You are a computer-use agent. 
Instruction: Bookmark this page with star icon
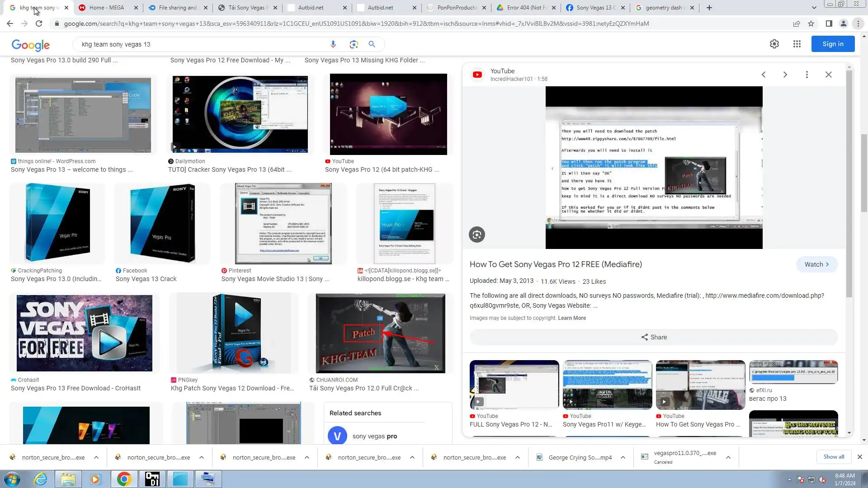pyautogui.click(x=811, y=23)
